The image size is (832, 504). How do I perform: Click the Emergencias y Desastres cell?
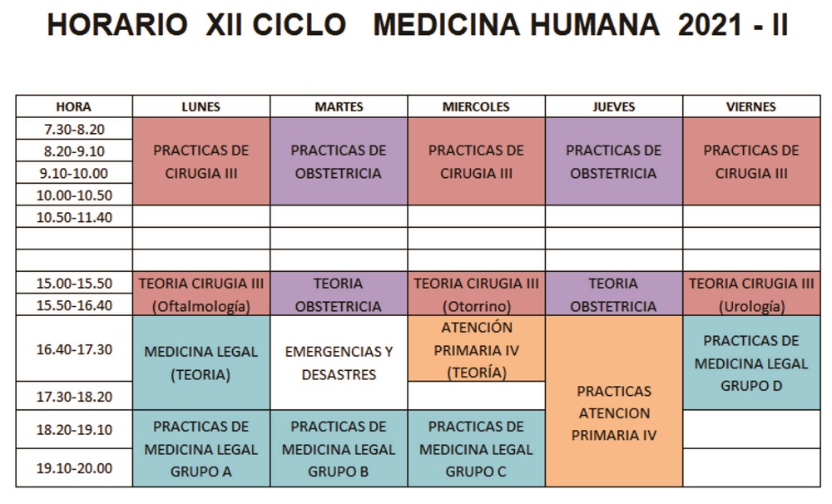(x=339, y=363)
